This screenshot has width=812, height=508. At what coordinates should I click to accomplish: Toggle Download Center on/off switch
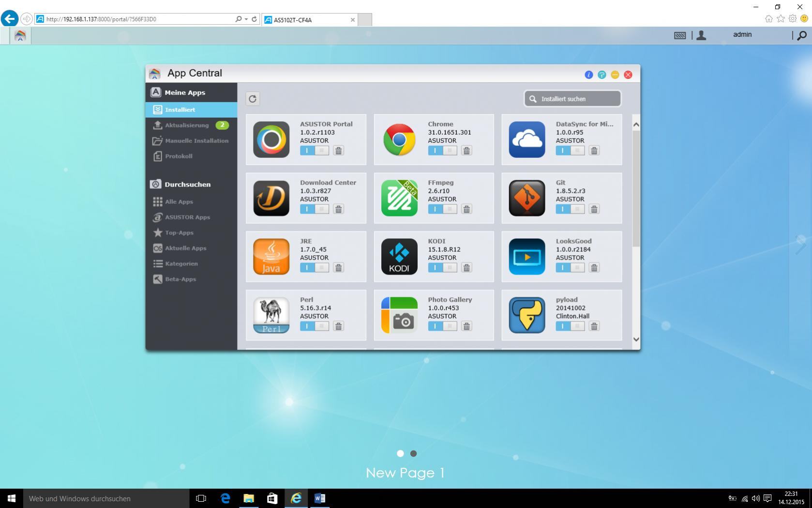click(x=315, y=209)
